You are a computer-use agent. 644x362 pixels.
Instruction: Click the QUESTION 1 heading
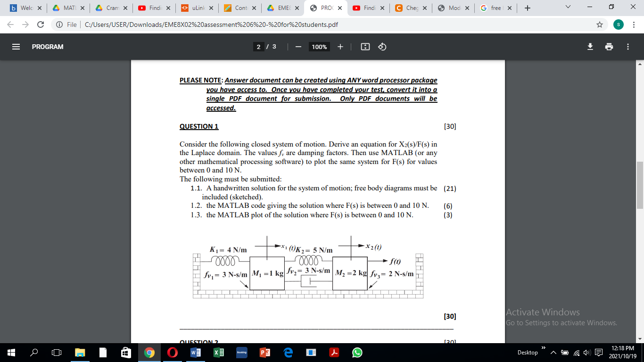(x=199, y=126)
